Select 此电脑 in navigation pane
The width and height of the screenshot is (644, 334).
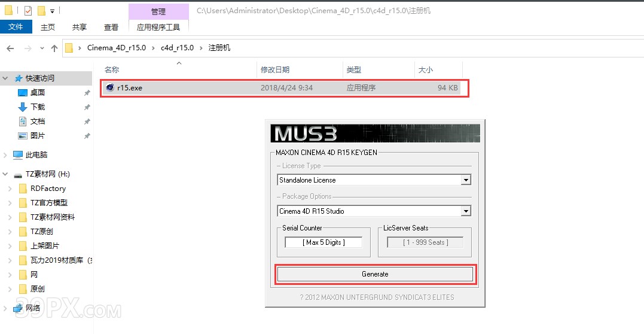36,155
